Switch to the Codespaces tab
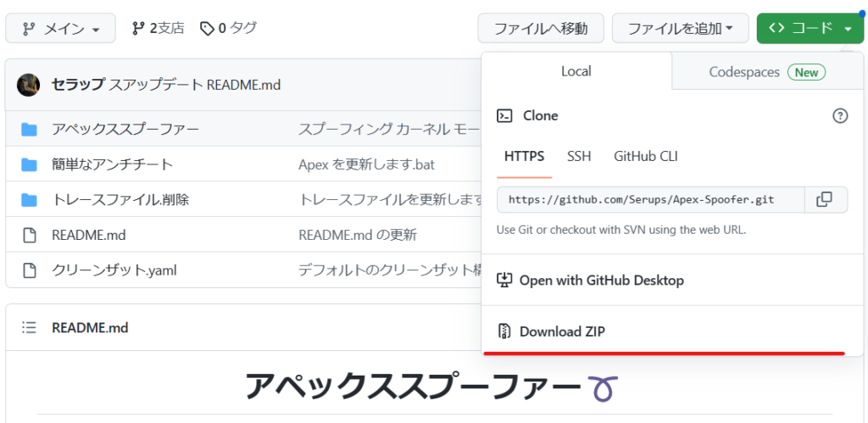This screenshot has width=868, height=423. (x=767, y=72)
